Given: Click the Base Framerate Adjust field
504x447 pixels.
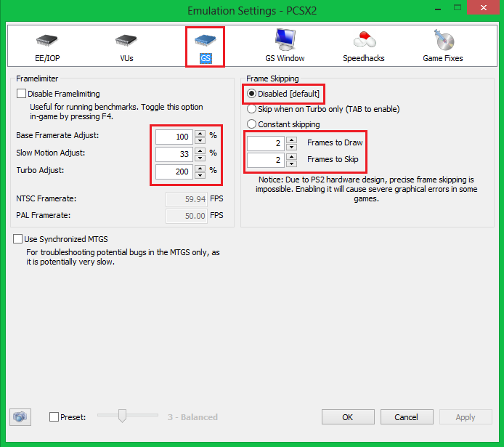Looking at the screenshot, I should pyautogui.click(x=174, y=137).
